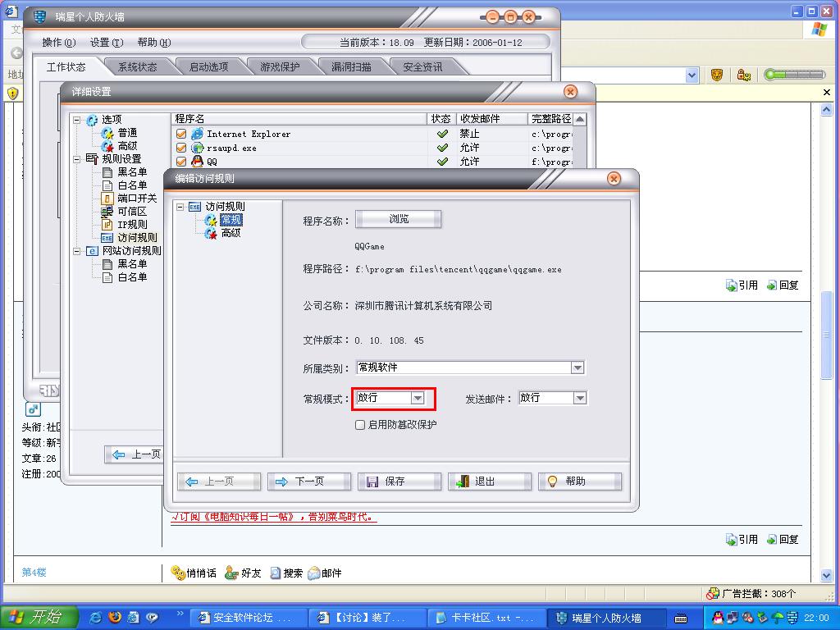
Task: Open the 常规模式 dropdown
Action: coord(418,398)
